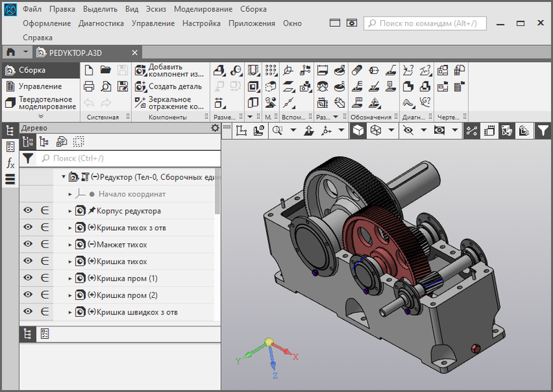Hide the Кришка тихох з отв component
This screenshot has height=392, width=553.
click(28, 227)
